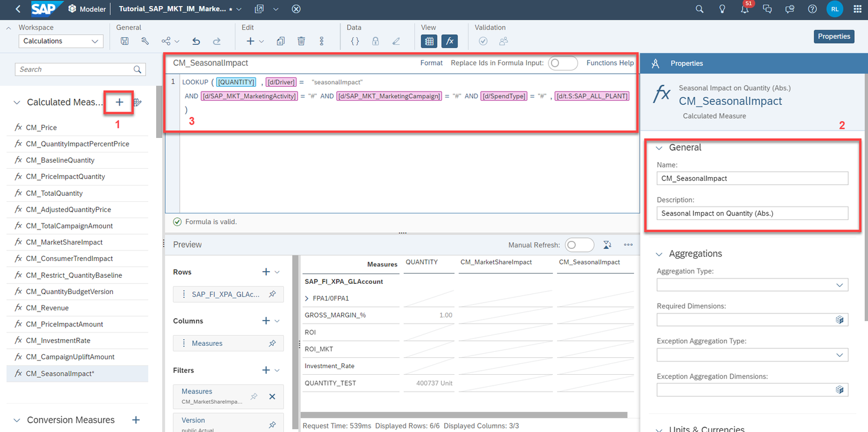Go back using the header back arrow
Viewport: 868px width, 432px height.
[17, 9]
